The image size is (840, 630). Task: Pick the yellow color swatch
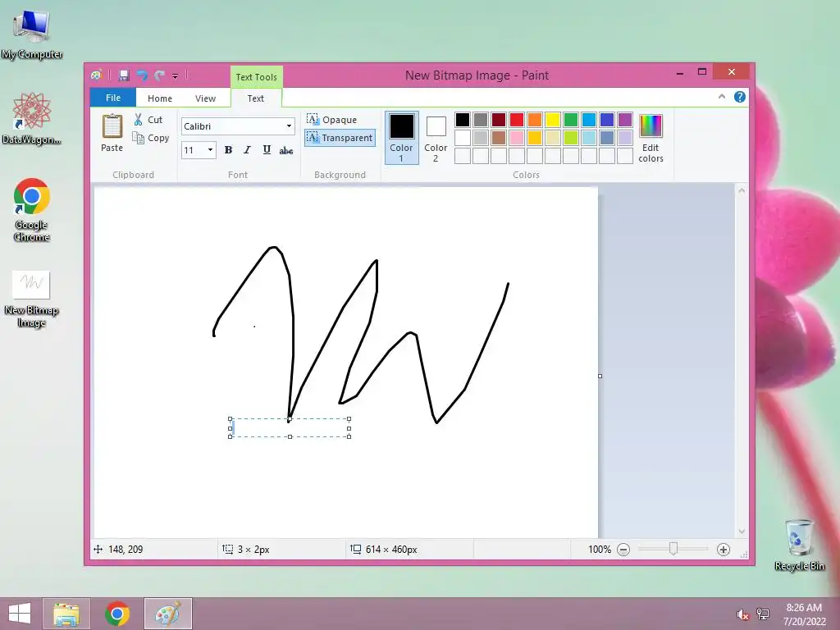tap(553, 120)
